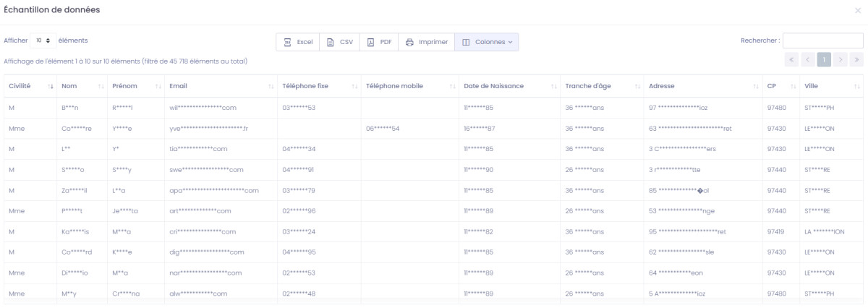868x308 pixels.
Task: Go to page 1 in pagination
Action: pos(824,59)
